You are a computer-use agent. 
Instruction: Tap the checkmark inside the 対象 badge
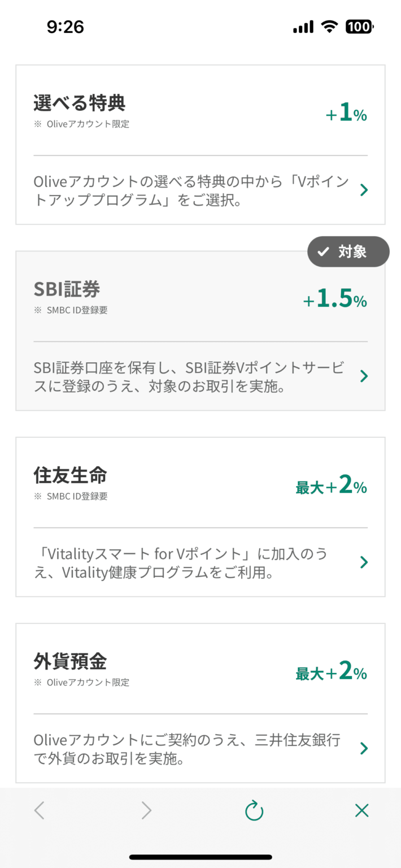[x=323, y=251]
